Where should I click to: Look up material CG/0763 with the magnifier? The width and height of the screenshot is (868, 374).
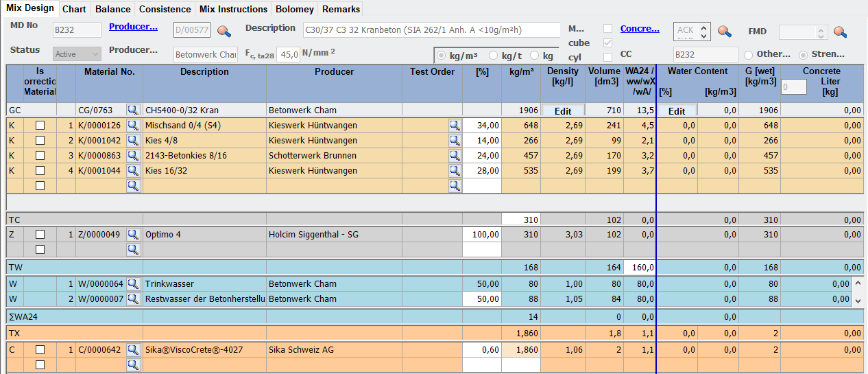[x=134, y=110]
